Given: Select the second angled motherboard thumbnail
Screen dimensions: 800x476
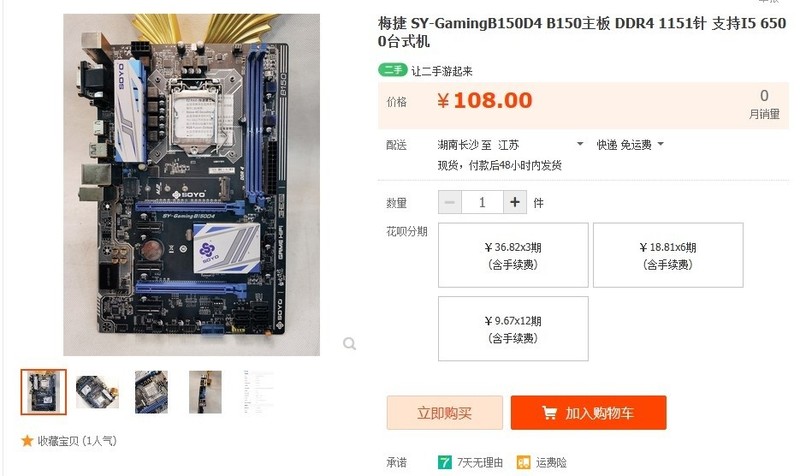Looking at the screenshot, I should pyautogui.click(x=97, y=392).
